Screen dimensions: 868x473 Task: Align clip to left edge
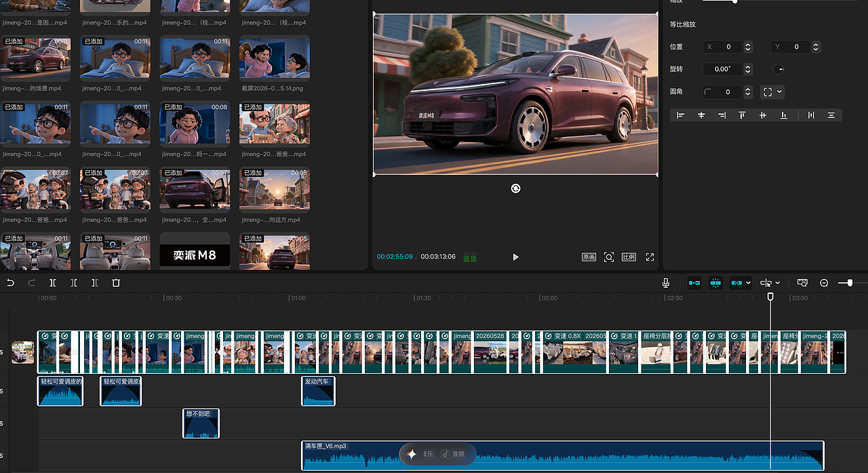(x=681, y=115)
